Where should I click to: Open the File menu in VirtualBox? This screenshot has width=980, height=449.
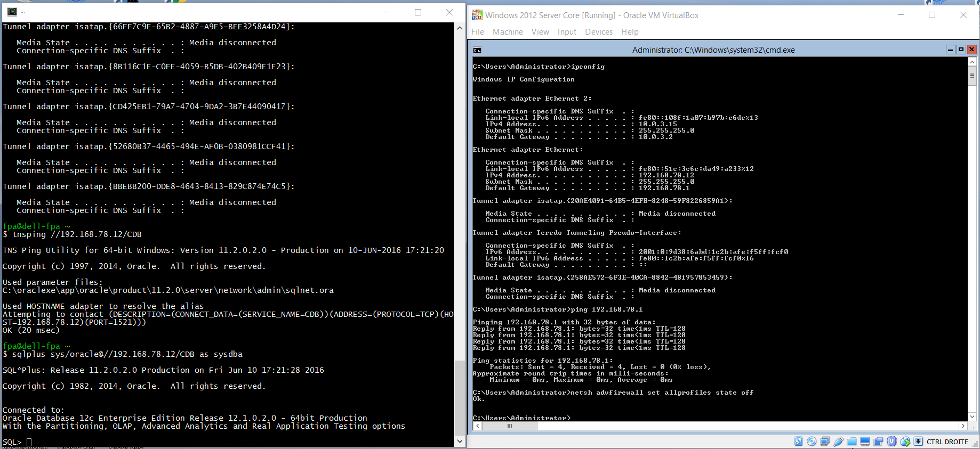tap(478, 32)
